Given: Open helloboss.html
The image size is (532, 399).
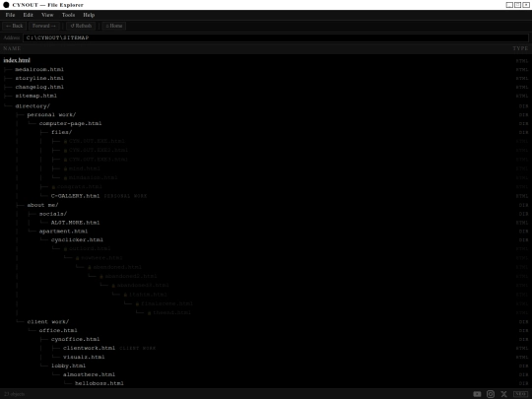Looking at the screenshot, I should [100, 383].
